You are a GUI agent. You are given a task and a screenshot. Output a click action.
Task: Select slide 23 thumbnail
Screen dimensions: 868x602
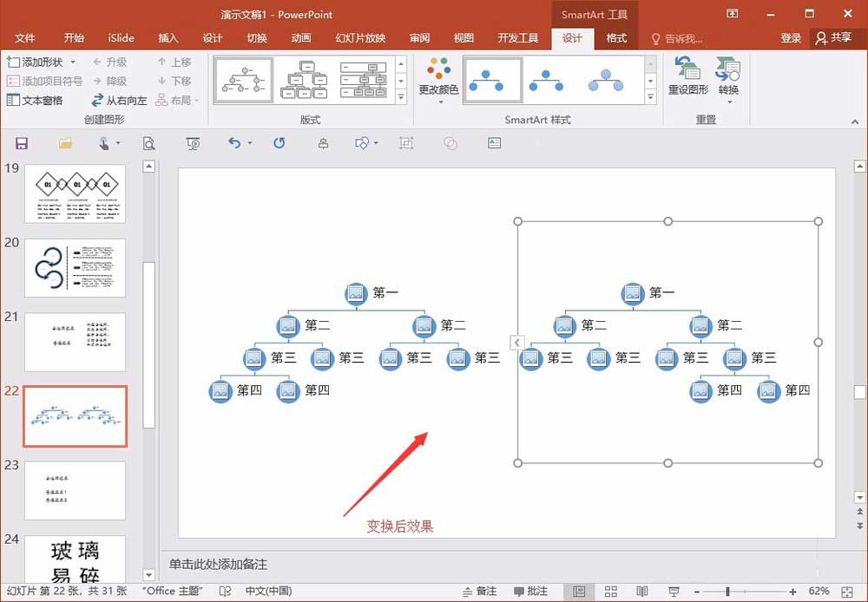pos(75,491)
